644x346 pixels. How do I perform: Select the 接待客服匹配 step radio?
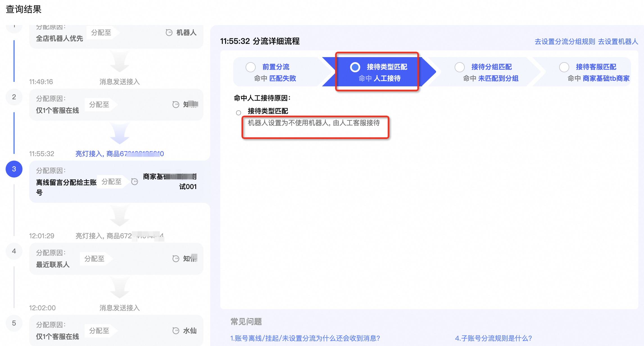tap(564, 67)
